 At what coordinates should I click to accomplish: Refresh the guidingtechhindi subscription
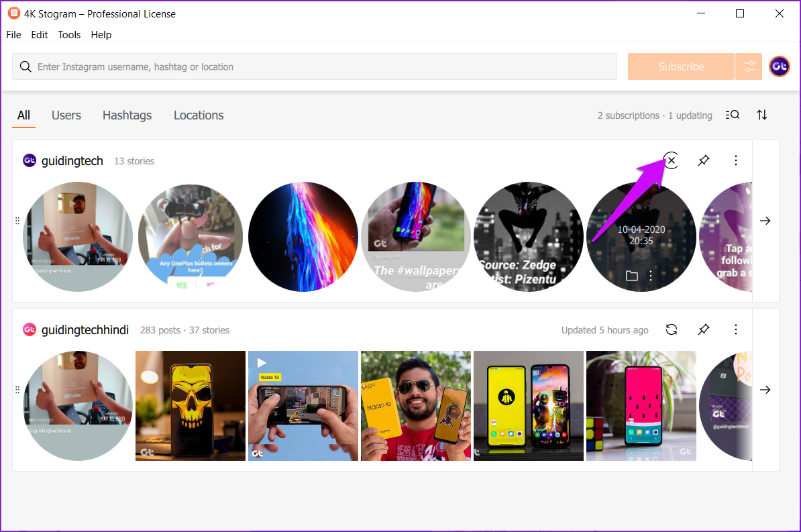(x=671, y=329)
